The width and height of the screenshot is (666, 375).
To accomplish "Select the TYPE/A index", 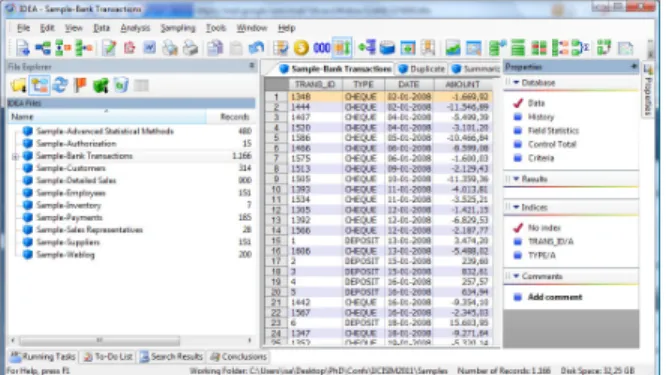I will tap(542, 255).
